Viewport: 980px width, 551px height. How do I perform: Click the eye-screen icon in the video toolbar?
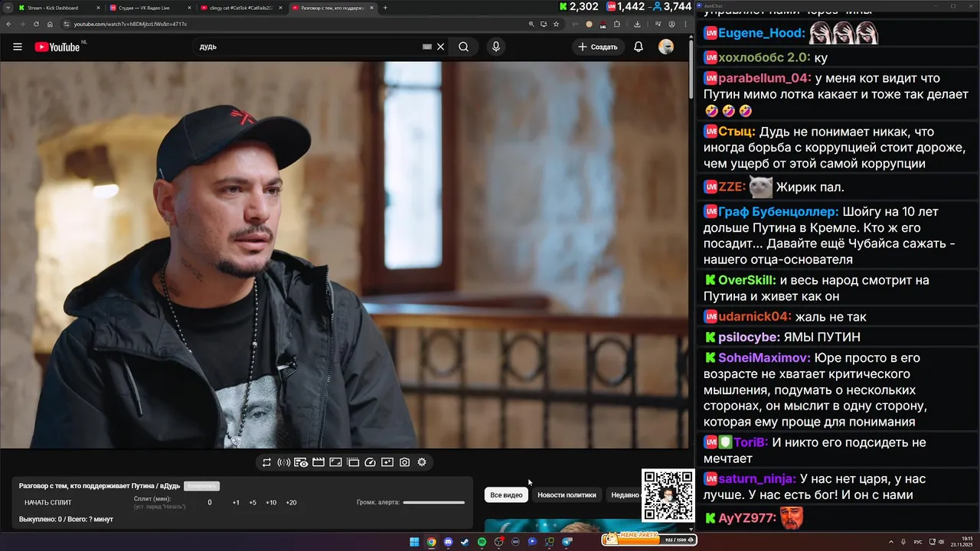point(301,462)
